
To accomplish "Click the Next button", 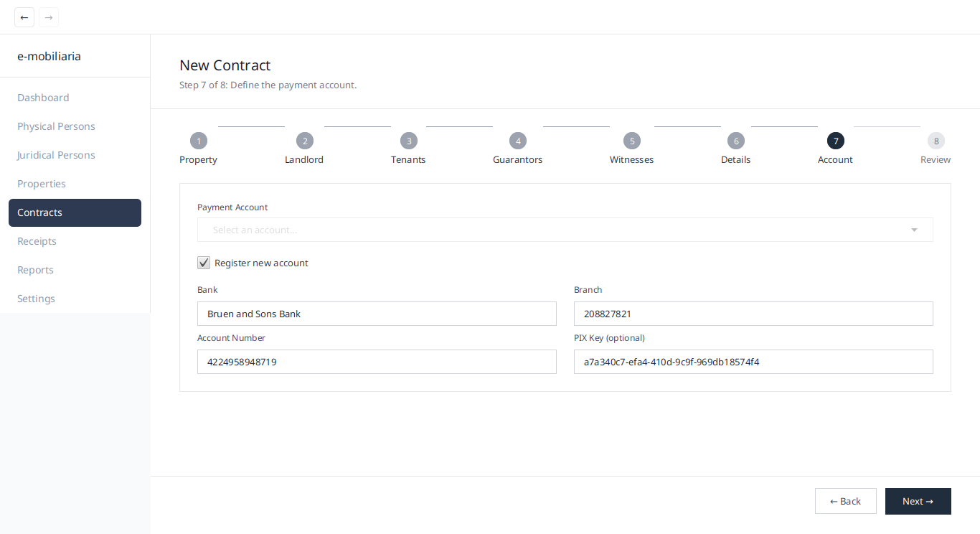I will [918, 501].
